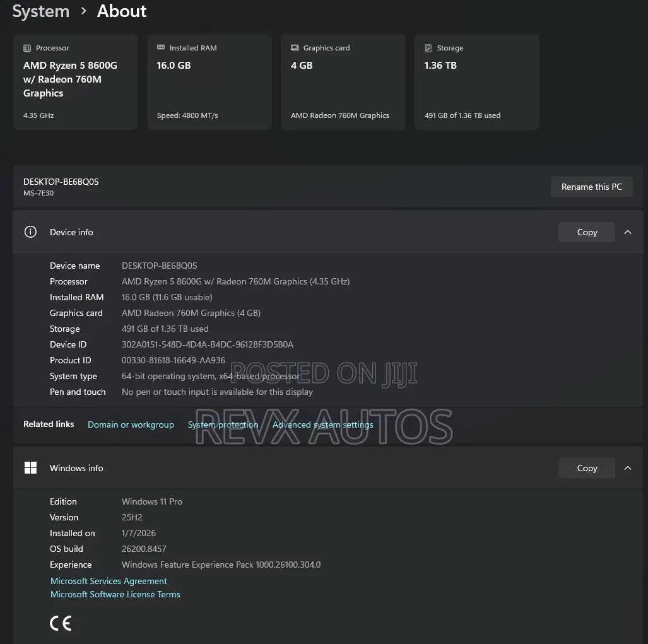Copy the Windows info details
648x644 pixels.
[x=586, y=468]
